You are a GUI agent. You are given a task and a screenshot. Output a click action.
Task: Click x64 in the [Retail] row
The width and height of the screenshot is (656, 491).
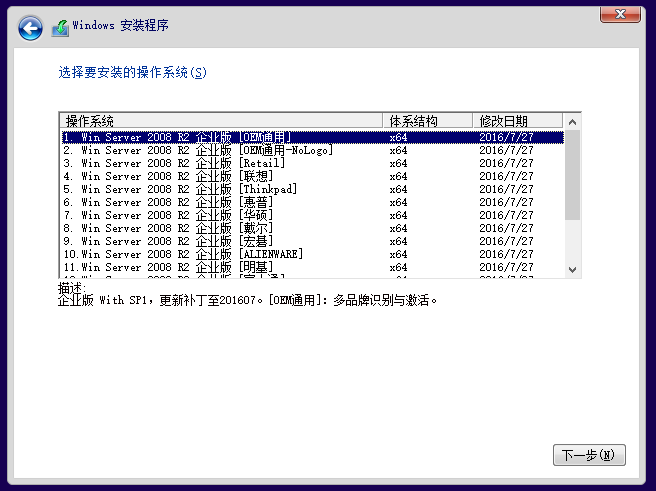tap(398, 163)
